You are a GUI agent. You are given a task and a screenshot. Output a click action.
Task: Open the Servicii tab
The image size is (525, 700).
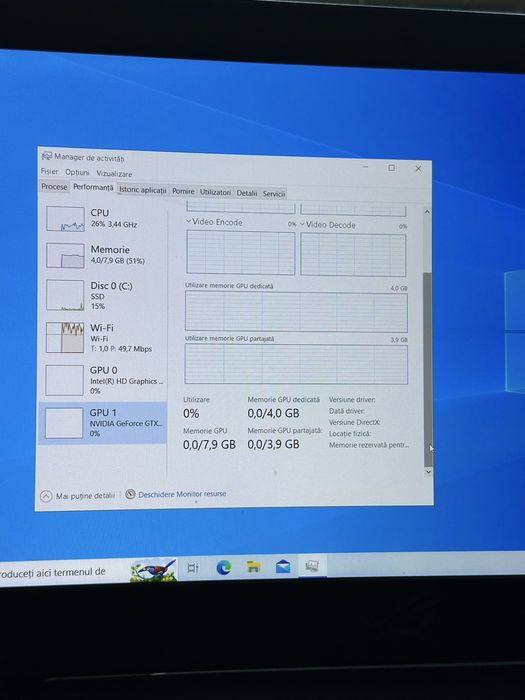pos(274,194)
